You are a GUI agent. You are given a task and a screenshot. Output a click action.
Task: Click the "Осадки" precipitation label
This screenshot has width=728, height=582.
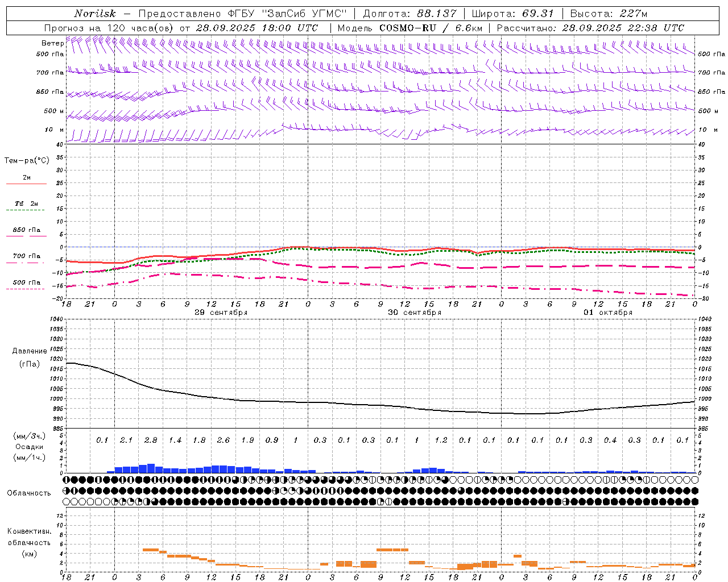pyautogui.click(x=30, y=447)
